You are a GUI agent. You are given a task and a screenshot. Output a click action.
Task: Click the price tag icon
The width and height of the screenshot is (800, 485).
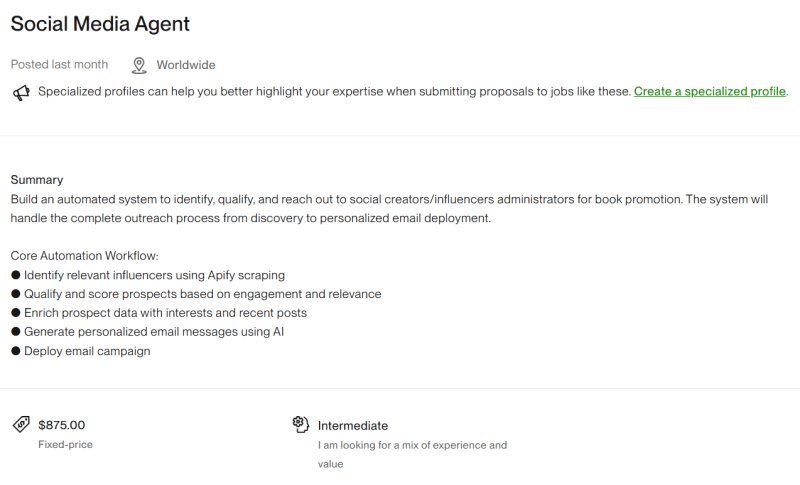(x=21, y=424)
